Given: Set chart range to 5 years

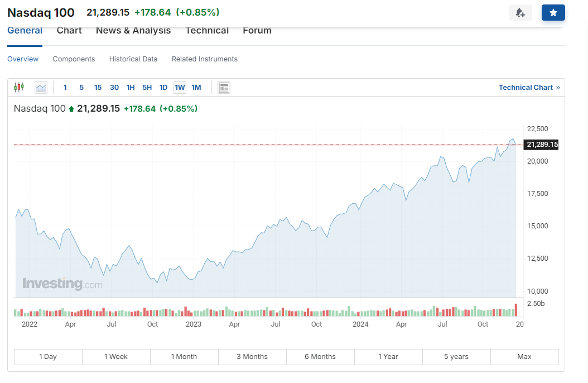Looking at the screenshot, I should coord(456,357).
